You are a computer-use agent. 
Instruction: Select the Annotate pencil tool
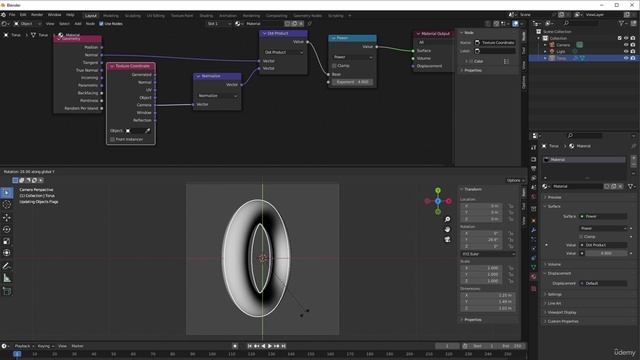click(7, 266)
